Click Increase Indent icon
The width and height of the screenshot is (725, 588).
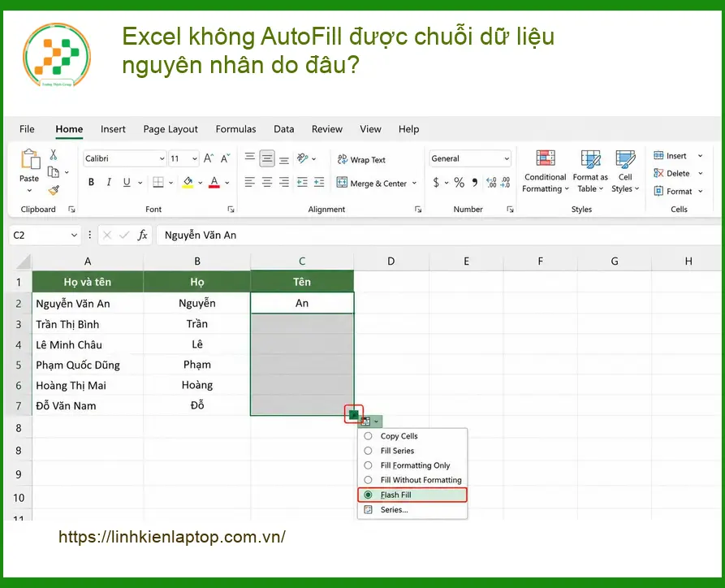(x=319, y=182)
